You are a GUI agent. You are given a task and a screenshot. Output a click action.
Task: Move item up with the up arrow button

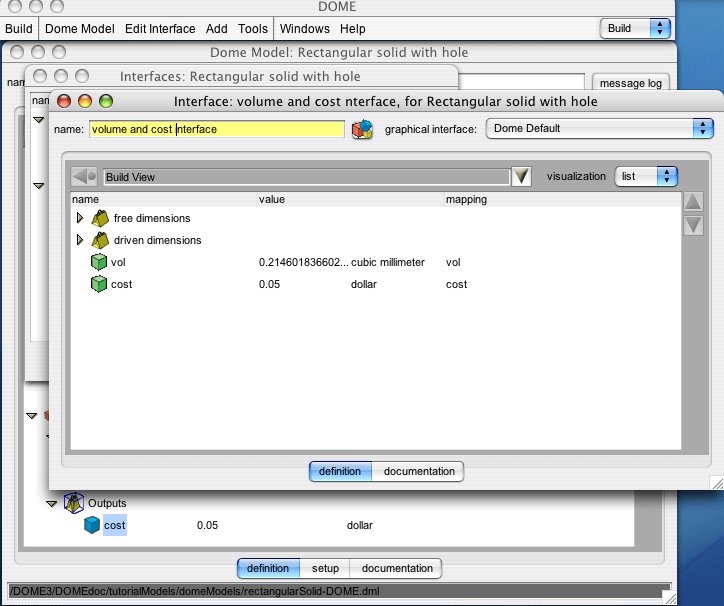[693, 202]
